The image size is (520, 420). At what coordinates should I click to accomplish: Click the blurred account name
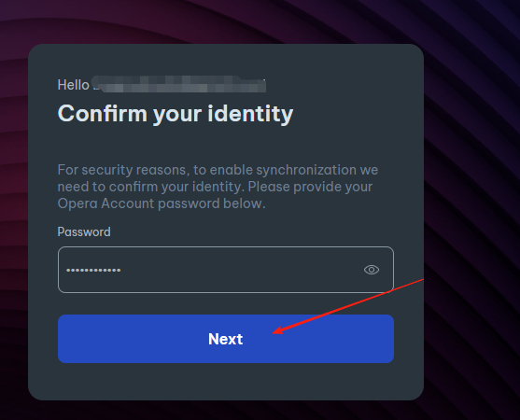(x=179, y=84)
